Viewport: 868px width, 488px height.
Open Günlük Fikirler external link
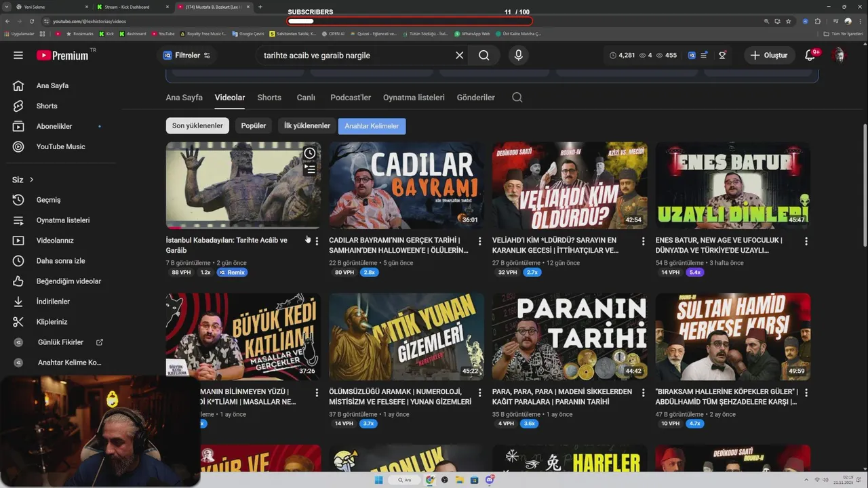tap(60, 342)
